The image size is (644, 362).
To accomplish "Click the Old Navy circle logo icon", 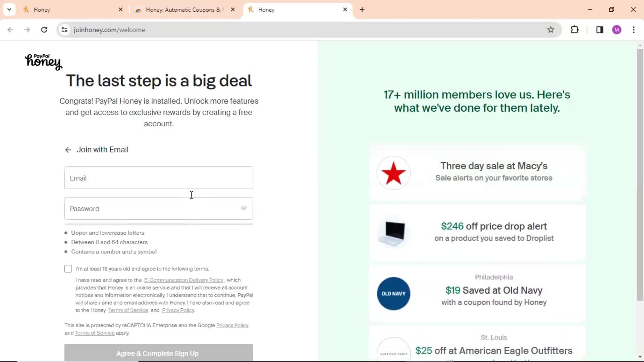I will point(393,293).
